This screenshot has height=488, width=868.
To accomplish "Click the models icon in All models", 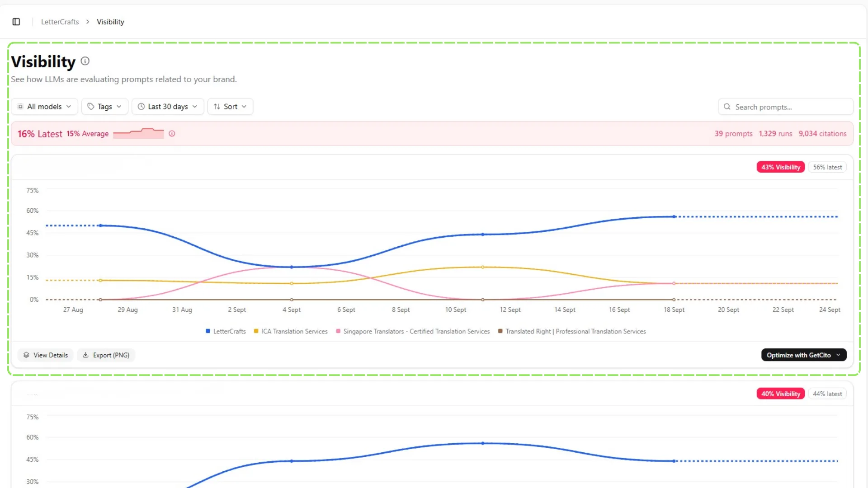I will (20, 107).
